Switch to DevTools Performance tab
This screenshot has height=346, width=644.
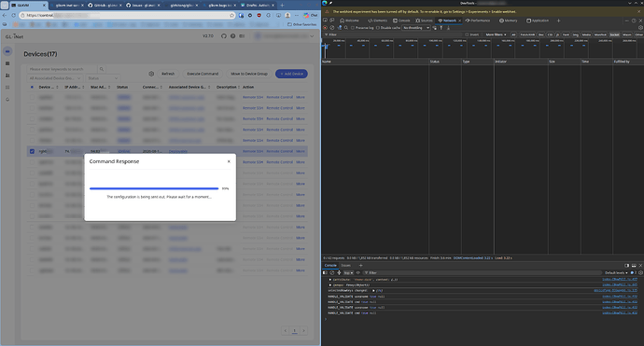click(x=478, y=21)
